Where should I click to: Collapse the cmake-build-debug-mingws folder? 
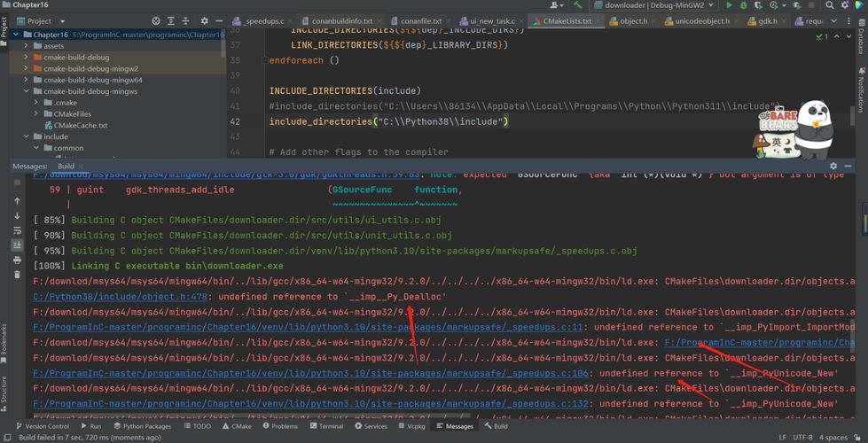[x=27, y=91]
